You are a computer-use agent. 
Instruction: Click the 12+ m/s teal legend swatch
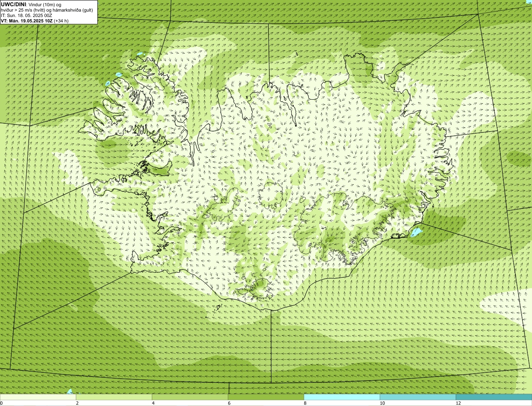tap(494, 397)
